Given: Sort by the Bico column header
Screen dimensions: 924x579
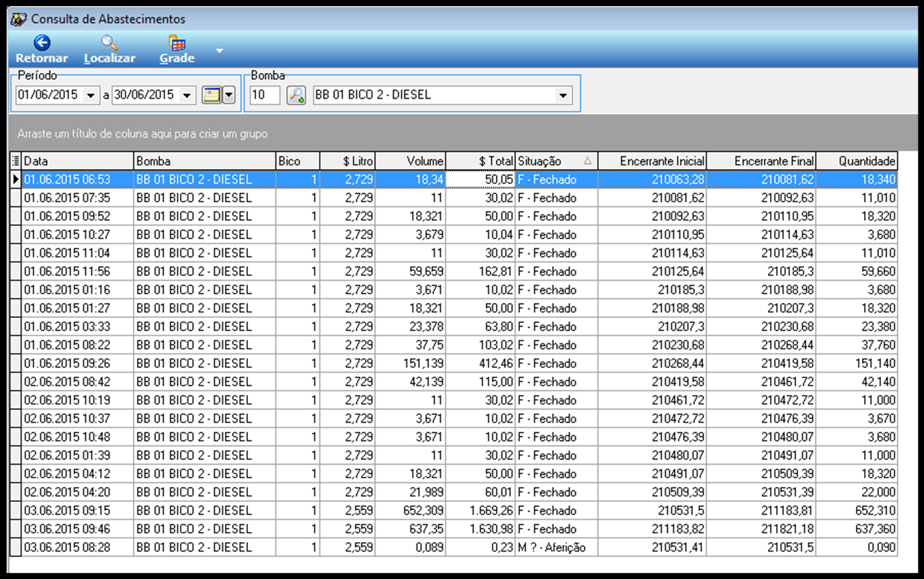Looking at the screenshot, I should point(298,161).
